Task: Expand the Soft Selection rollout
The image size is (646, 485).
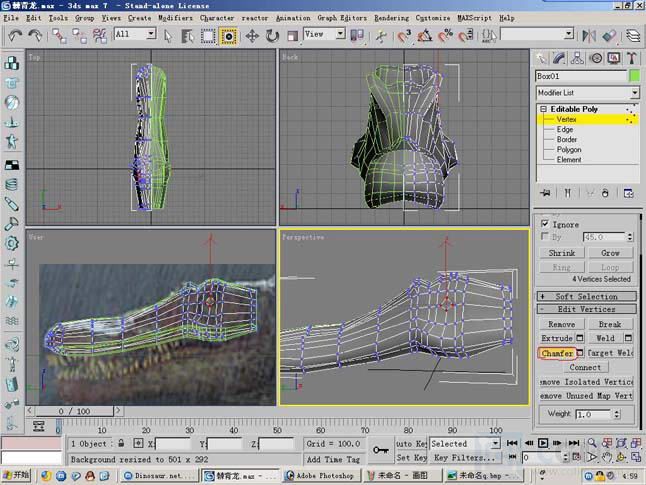Action: click(x=586, y=296)
